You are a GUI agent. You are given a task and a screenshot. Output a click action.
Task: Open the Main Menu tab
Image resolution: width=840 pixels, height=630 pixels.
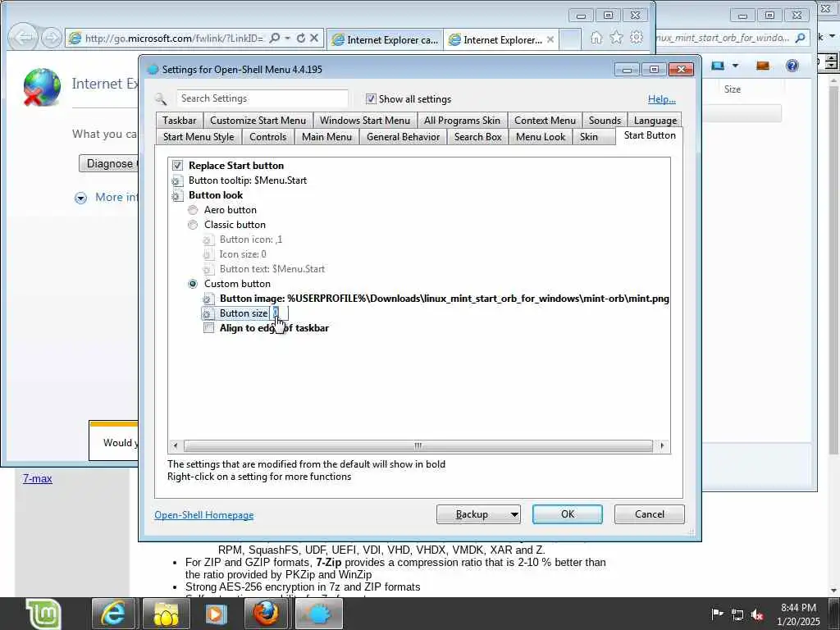coord(326,137)
